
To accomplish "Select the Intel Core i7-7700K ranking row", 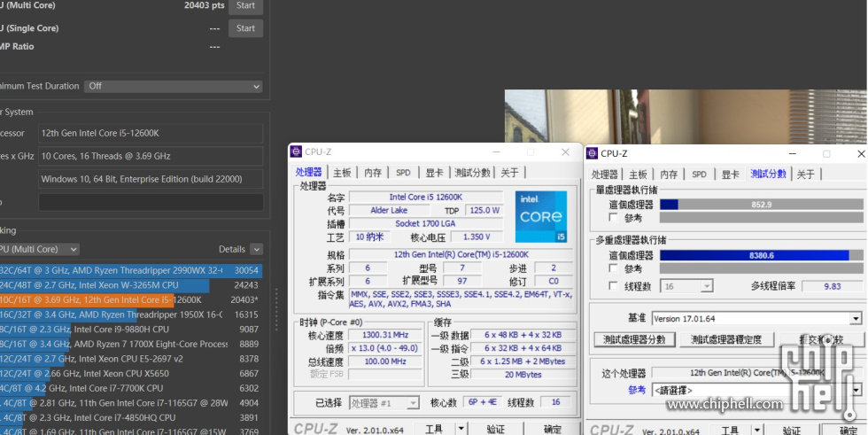I will [131, 389].
